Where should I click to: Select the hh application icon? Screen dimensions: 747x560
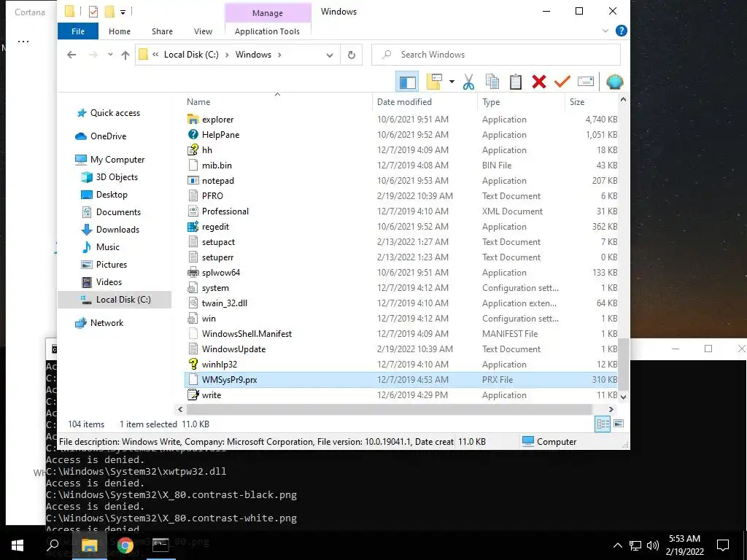tap(193, 150)
